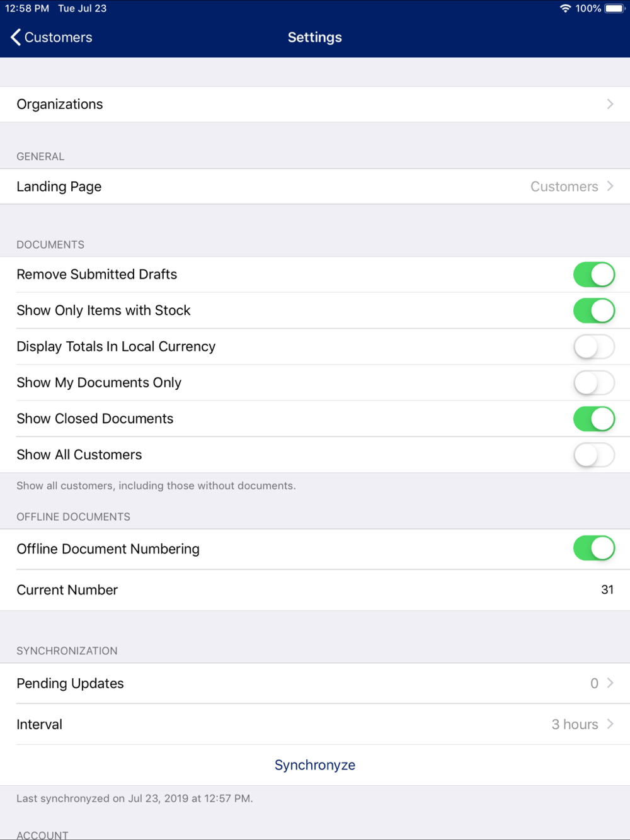
Task: Enable Show All Customers switch
Action: [x=594, y=455]
